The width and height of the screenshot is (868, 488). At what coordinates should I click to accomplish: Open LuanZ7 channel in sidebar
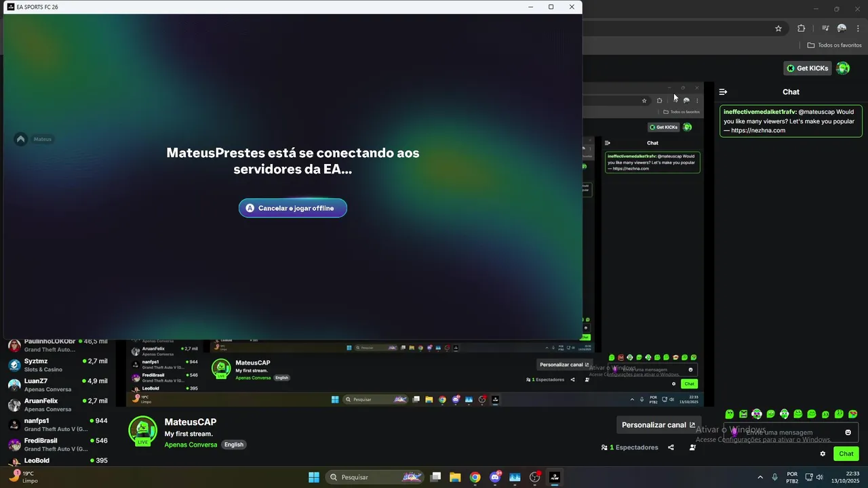pos(58,385)
